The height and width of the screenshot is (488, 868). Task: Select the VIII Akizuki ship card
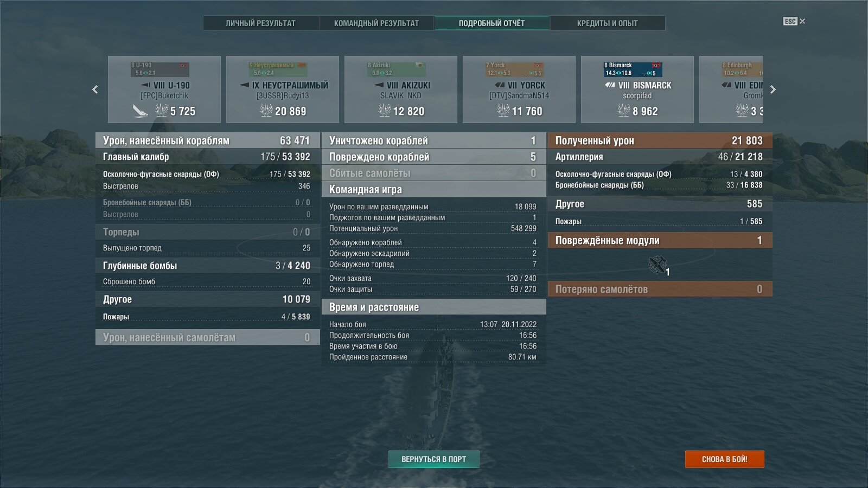pyautogui.click(x=401, y=89)
